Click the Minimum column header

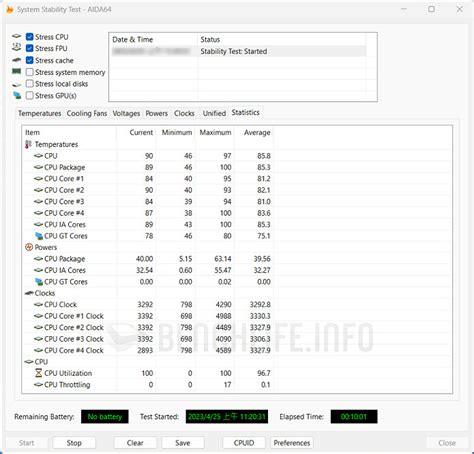(x=176, y=133)
